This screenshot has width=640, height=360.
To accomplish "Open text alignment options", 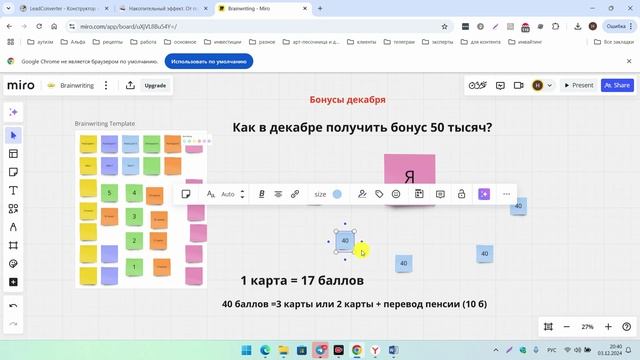I will click(278, 194).
